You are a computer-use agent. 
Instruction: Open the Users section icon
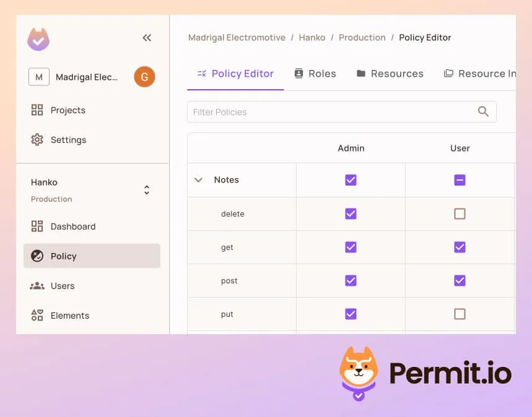click(38, 285)
